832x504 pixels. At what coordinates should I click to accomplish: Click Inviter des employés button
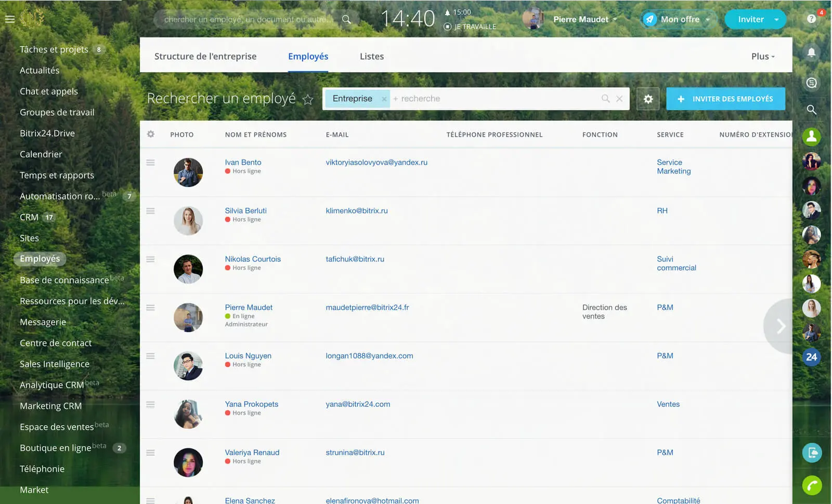(725, 99)
